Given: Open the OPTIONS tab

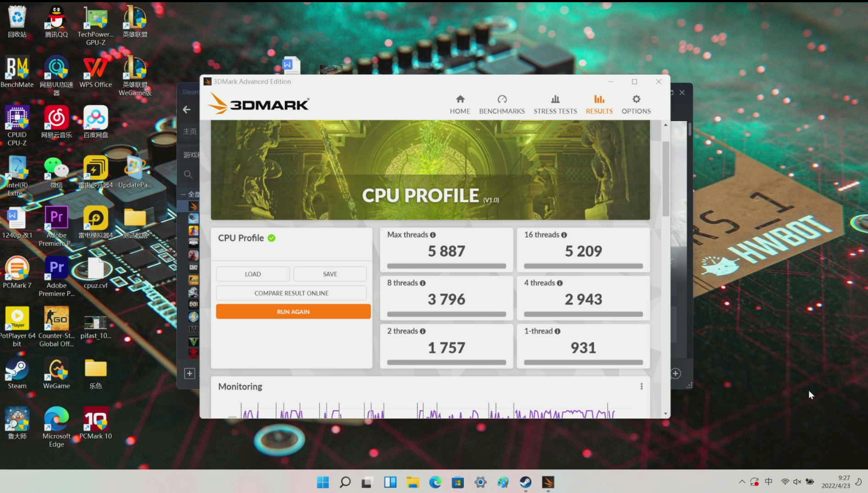Looking at the screenshot, I should point(636,104).
